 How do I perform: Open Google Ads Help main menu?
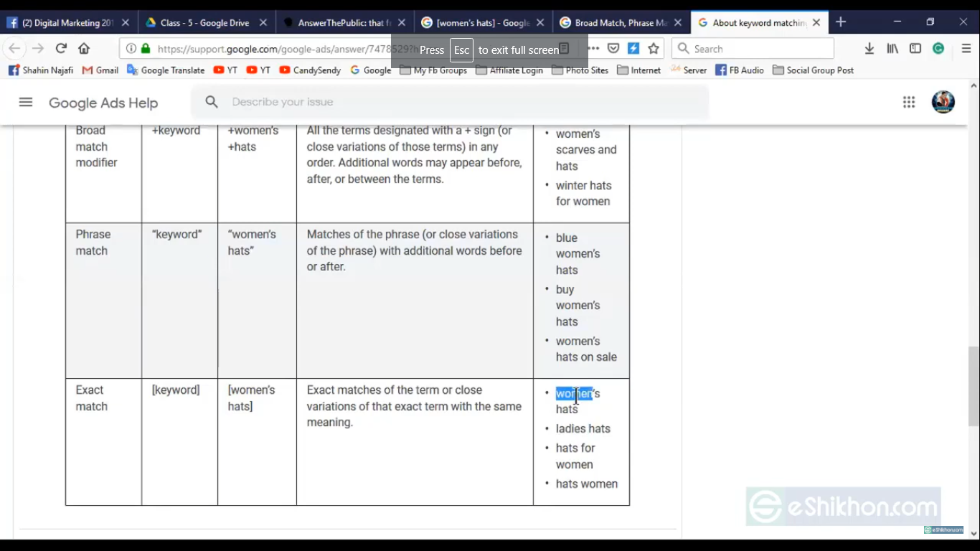pos(26,102)
